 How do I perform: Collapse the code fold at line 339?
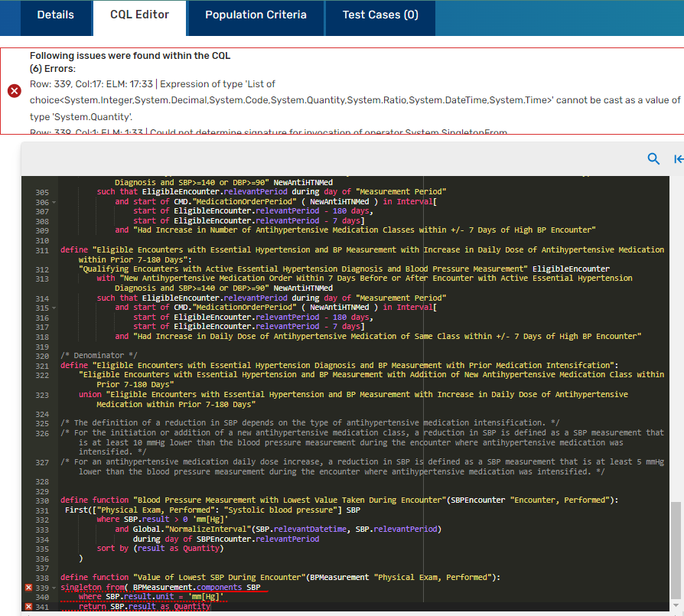(54, 588)
